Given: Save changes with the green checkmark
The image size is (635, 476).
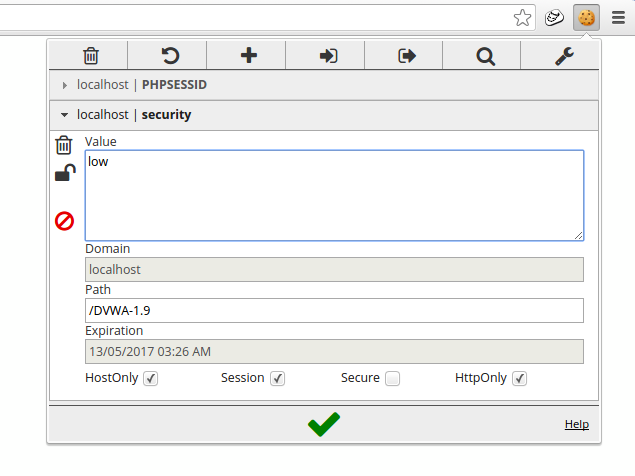Looking at the screenshot, I should click(x=323, y=424).
